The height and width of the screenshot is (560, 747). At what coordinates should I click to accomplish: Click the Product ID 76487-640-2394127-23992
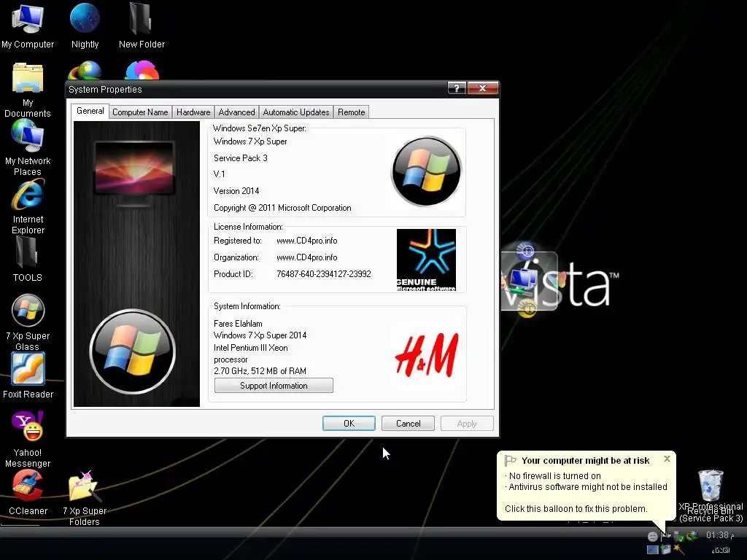coord(323,274)
